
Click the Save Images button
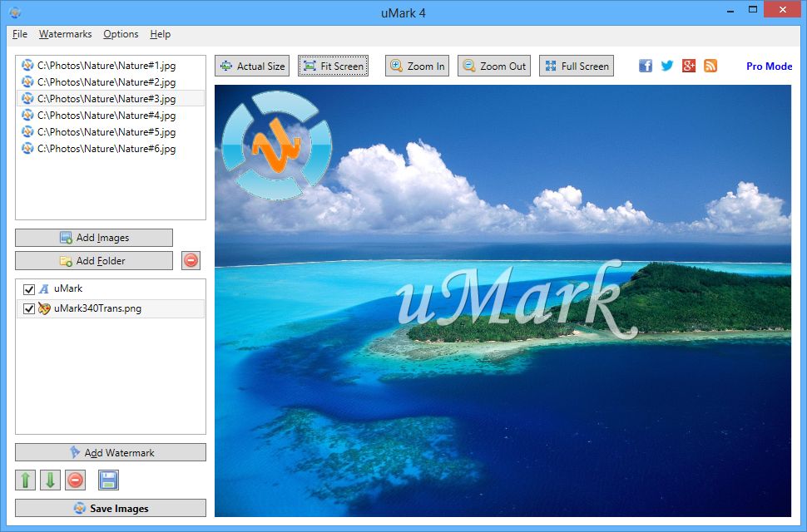[111, 508]
